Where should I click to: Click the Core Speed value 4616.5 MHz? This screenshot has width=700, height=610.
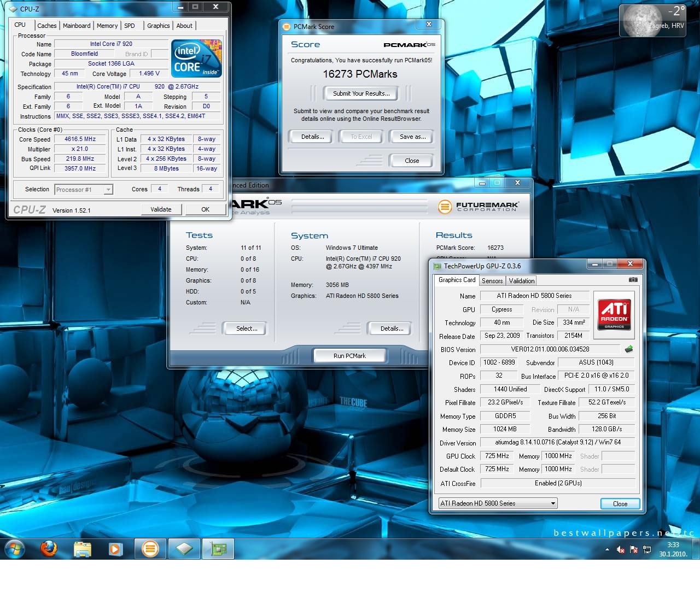(x=80, y=139)
